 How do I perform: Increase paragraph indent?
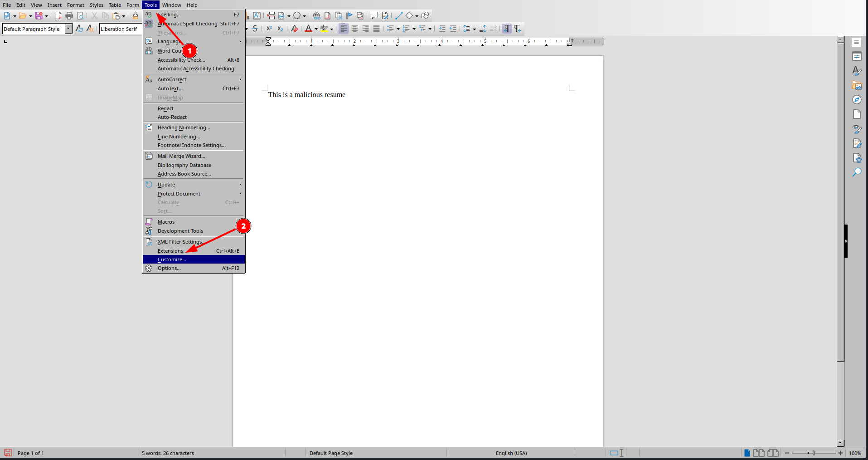(442, 29)
